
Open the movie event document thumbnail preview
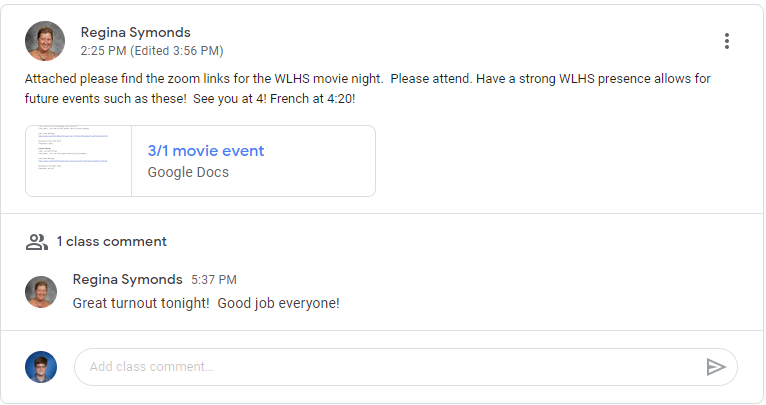tap(78, 161)
